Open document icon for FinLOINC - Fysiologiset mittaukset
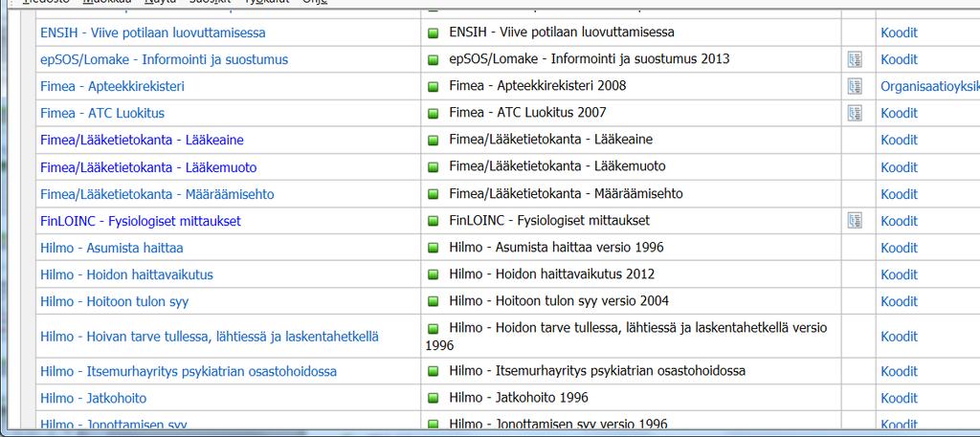980x437 pixels. pyautogui.click(x=855, y=220)
